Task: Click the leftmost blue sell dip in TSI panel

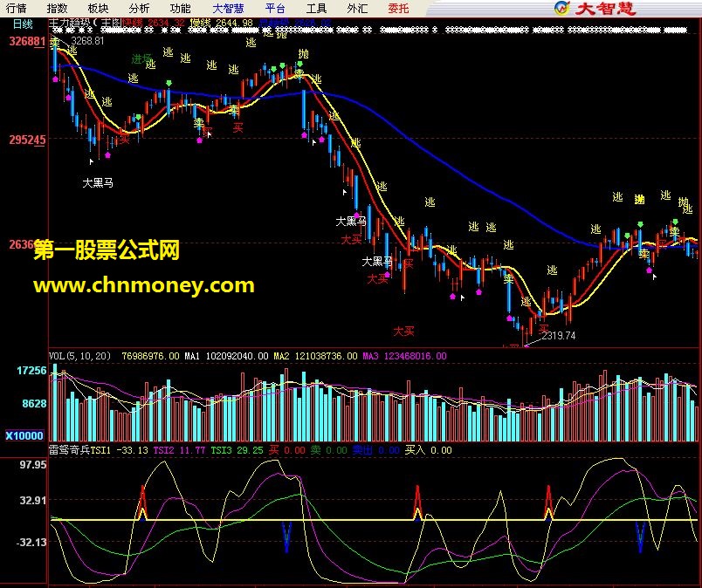Action: (286, 537)
